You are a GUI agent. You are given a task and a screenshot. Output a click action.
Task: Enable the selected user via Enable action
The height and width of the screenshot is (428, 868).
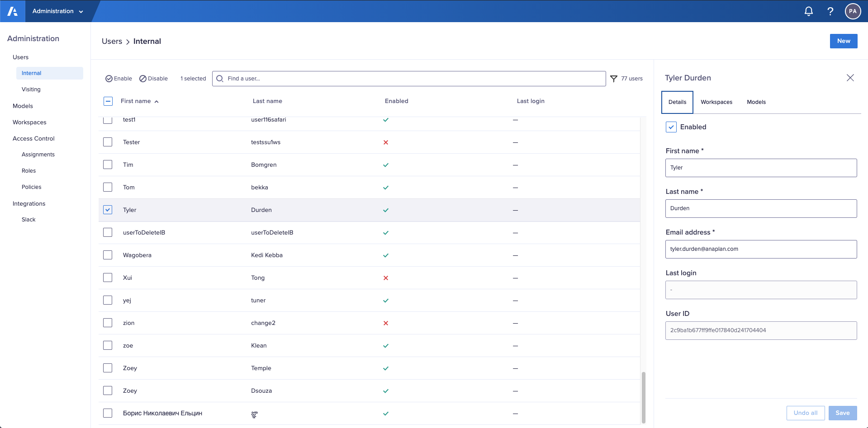[118, 78]
